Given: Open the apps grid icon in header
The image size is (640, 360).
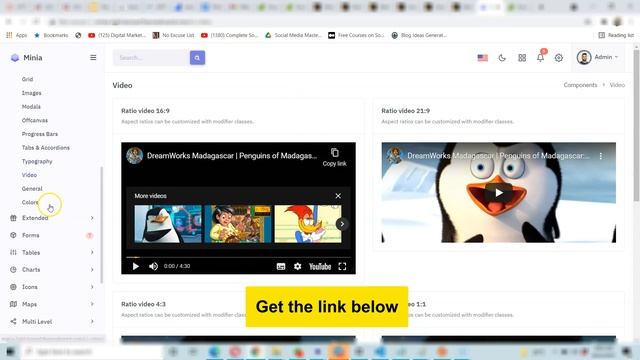Looking at the screenshot, I should click(522, 58).
